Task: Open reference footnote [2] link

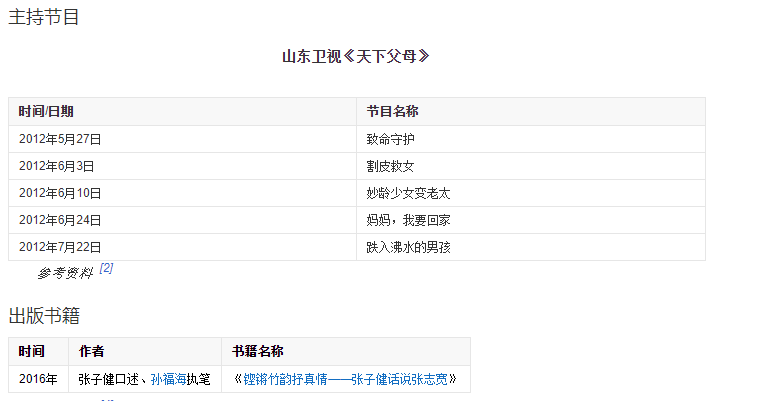Action: coord(106,268)
